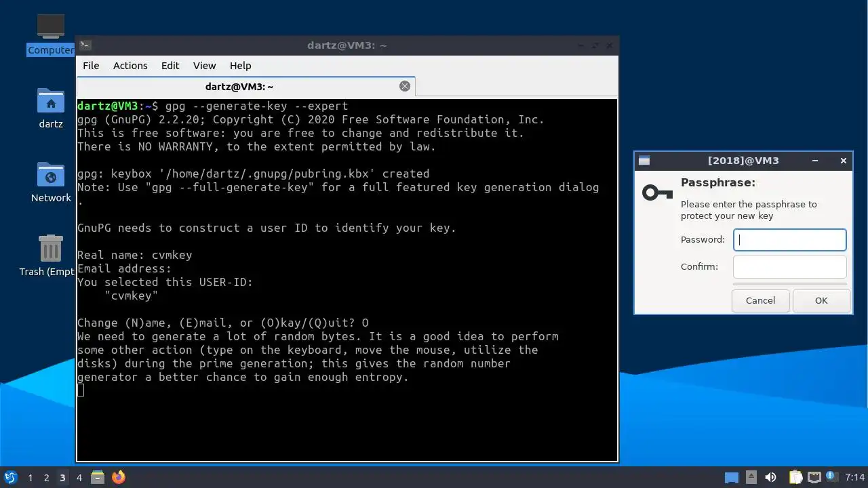The width and height of the screenshot is (868, 488).
Task: Open the removable media eject icon
Action: coord(751,477)
